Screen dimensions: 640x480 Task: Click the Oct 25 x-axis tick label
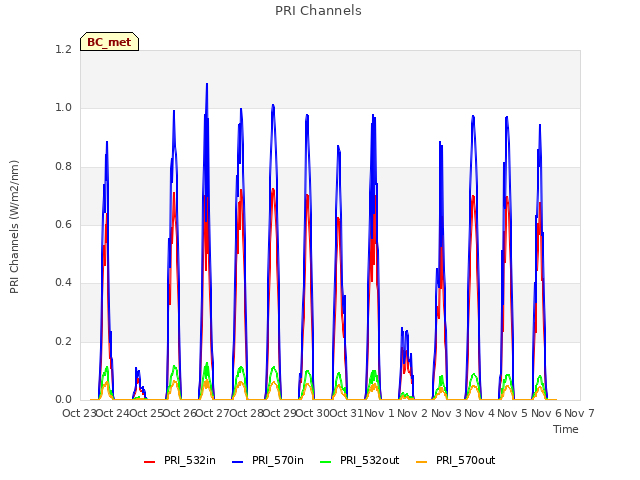point(146,413)
